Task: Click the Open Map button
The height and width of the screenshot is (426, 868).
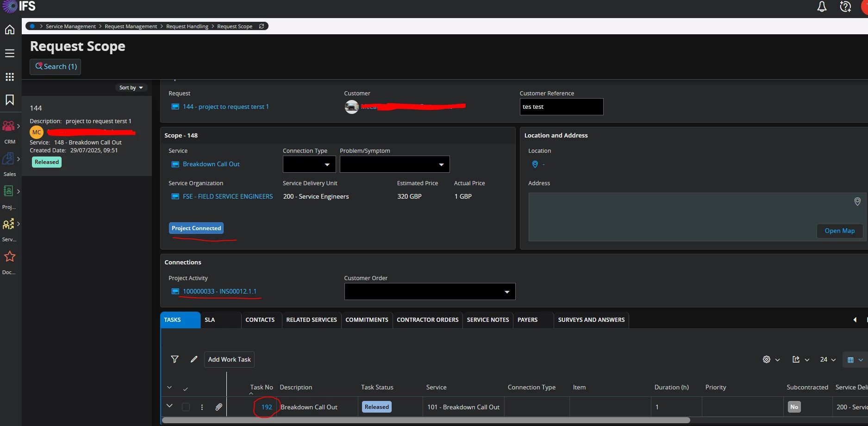Action: pos(839,231)
